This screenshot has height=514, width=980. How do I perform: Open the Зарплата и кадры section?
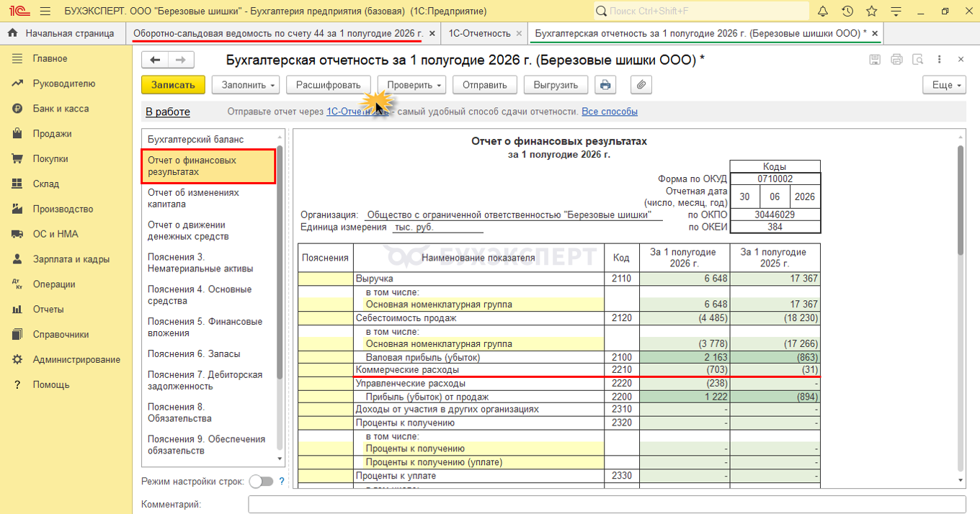click(71, 259)
